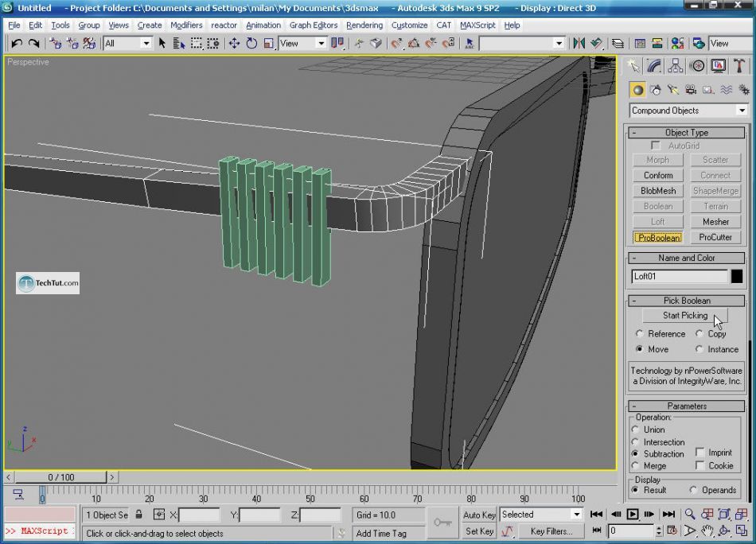Switch to the Display command panel
The height and width of the screenshot is (544, 756).
pyautogui.click(x=719, y=65)
